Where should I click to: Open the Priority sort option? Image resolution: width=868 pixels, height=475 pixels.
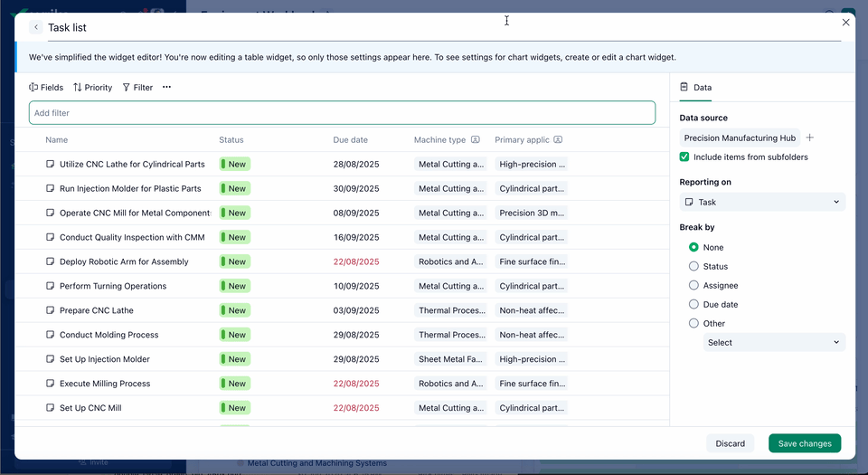[92, 88]
